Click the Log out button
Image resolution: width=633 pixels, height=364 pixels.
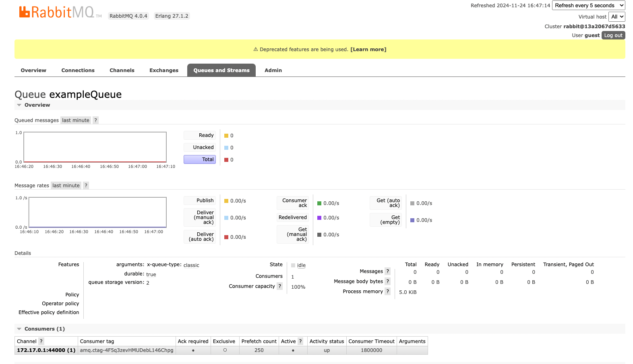[613, 35]
